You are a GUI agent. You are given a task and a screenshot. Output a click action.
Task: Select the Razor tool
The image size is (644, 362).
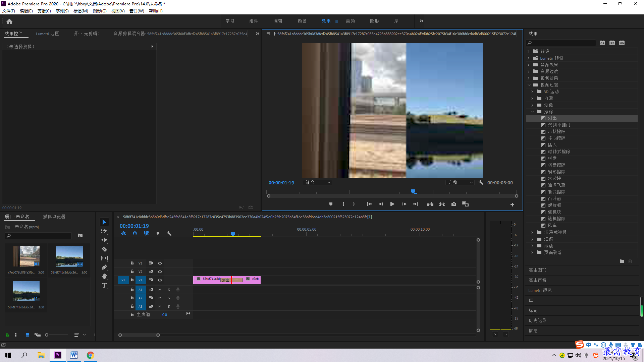pos(104,249)
